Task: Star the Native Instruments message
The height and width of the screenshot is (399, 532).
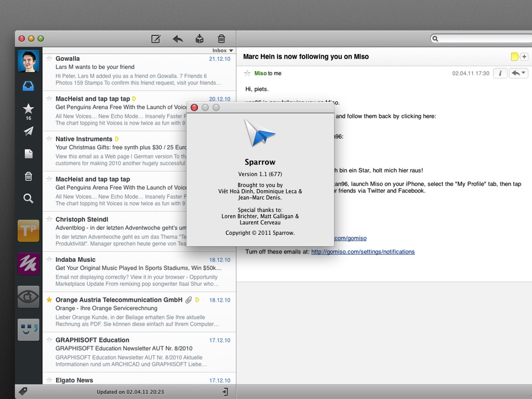Action: (x=49, y=139)
